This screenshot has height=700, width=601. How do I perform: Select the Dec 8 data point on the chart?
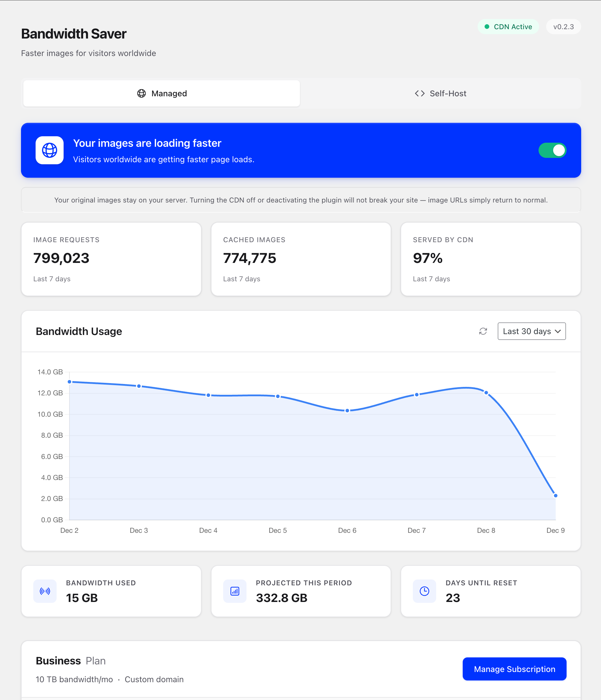coord(486,392)
